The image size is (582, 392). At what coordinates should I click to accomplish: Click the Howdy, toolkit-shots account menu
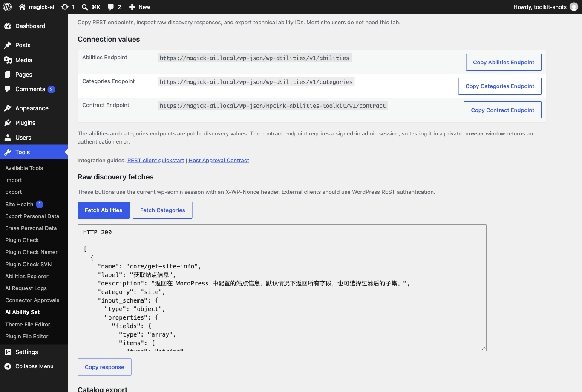(x=545, y=7)
